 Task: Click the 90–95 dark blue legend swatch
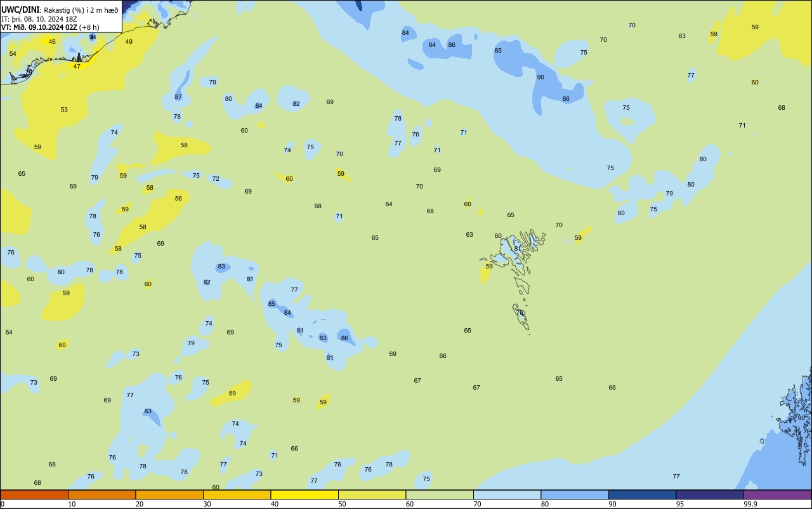pyautogui.click(x=643, y=494)
